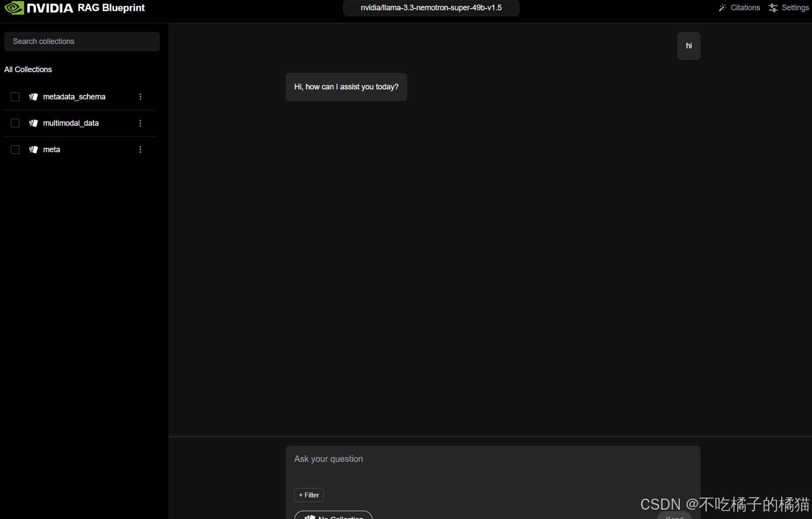Click the multimodal_data collection icon
Image resolution: width=812 pixels, height=519 pixels.
pyautogui.click(x=33, y=123)
